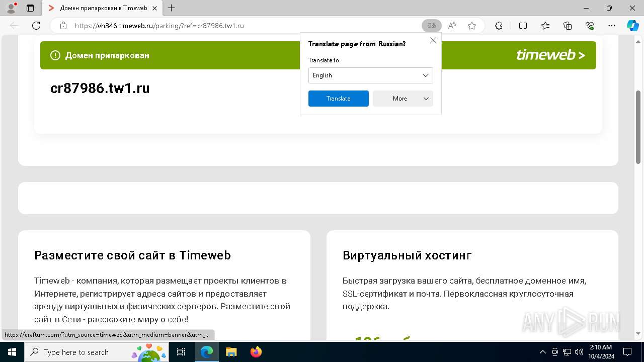Click the scroll down arrow
The image size is (644, 362).
(638, 333)
